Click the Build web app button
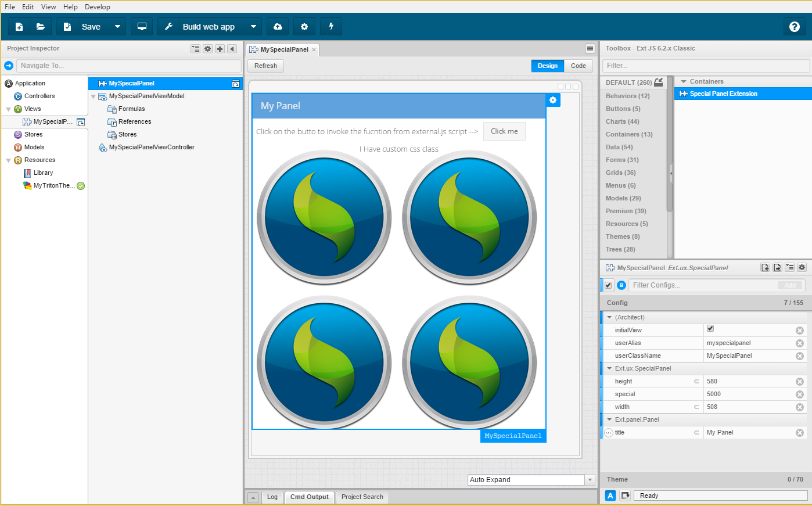Screen dimensions: 812x506 tap(202, 27)
